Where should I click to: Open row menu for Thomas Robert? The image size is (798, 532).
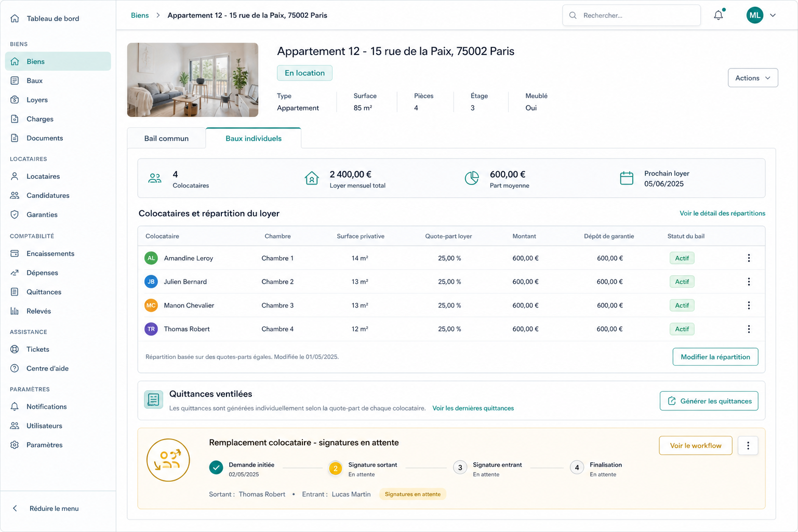[x=749, y=329]
